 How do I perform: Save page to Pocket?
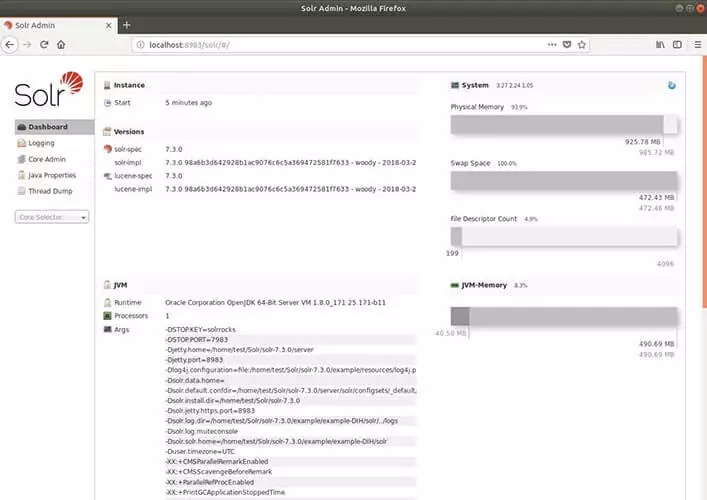pos(567,45)
